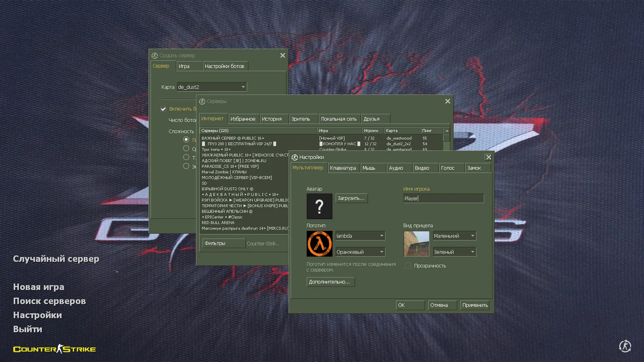Click the orange lambda logo preview
The height and width of the screenshot is (362, 644).
point(319,243)
